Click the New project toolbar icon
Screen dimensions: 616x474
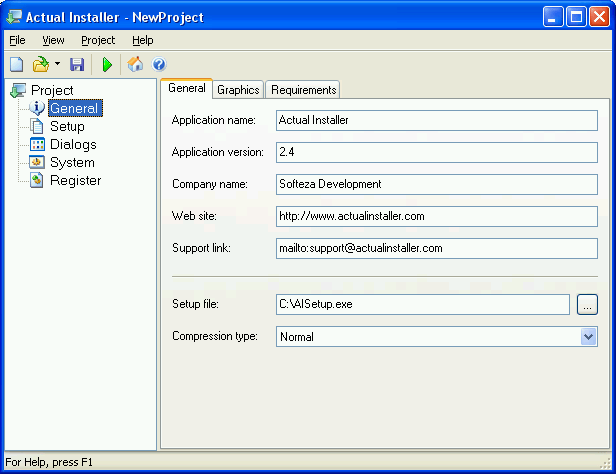[16, 64]
